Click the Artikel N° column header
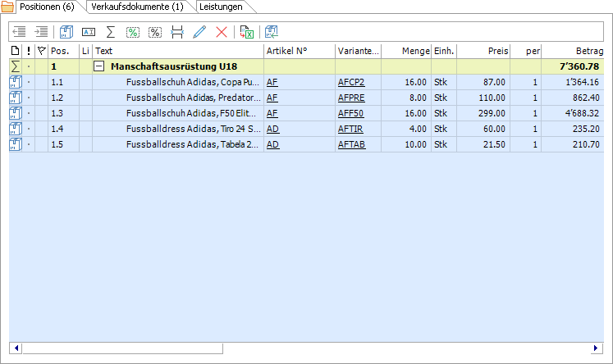The height and width of the screenshot is (364, 613). tap(300, 51)
